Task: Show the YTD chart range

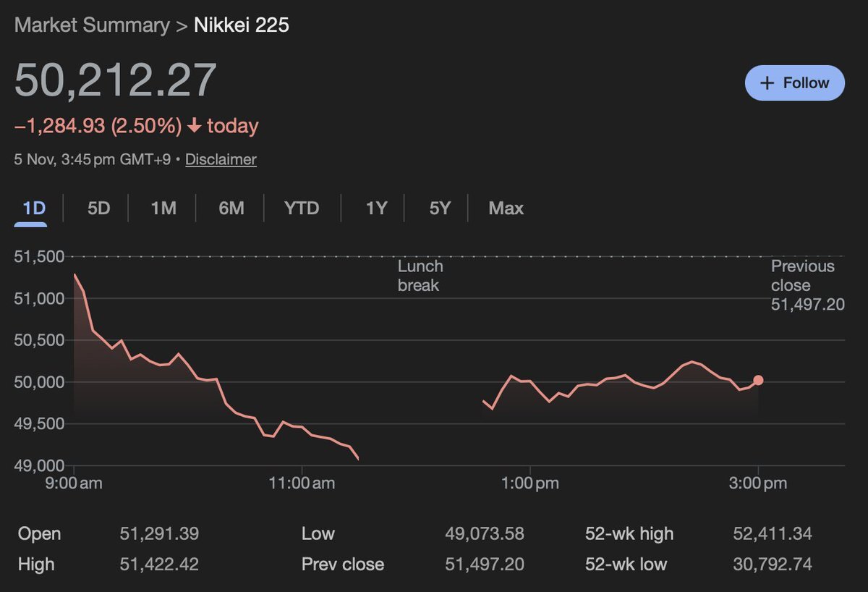Action: point(302,208)
